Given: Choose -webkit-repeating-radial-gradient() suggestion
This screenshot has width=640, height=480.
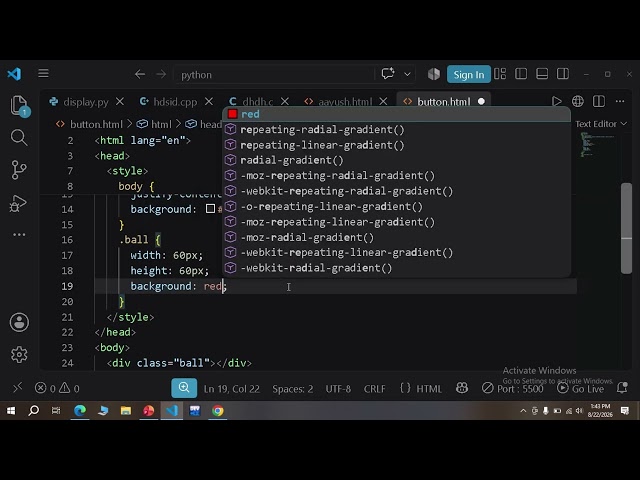Looking at the screenshot, I should click(396, 191).
